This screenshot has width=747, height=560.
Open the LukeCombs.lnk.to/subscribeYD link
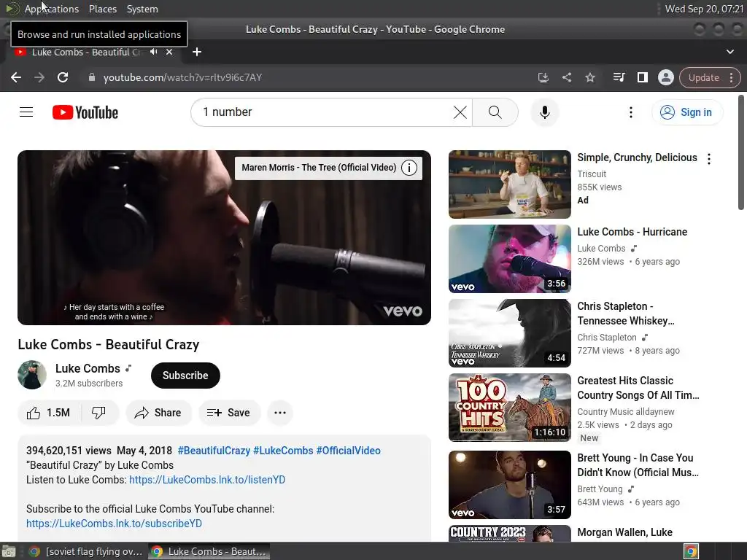click(114, 524)
